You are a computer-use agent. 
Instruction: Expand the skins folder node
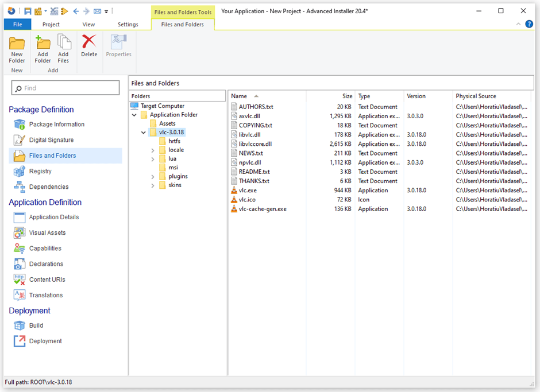(153, 185)
